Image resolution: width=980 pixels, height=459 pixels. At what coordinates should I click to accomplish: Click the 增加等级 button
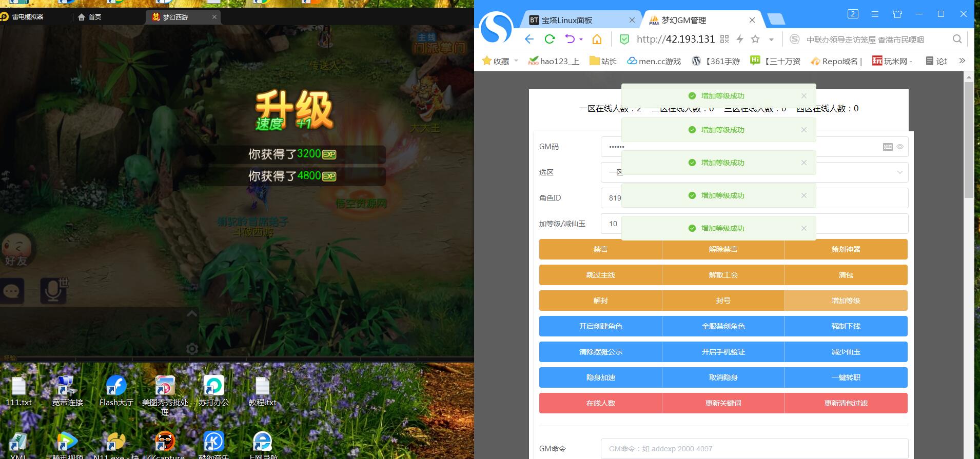pyautogui.click(x=846, y=301)
